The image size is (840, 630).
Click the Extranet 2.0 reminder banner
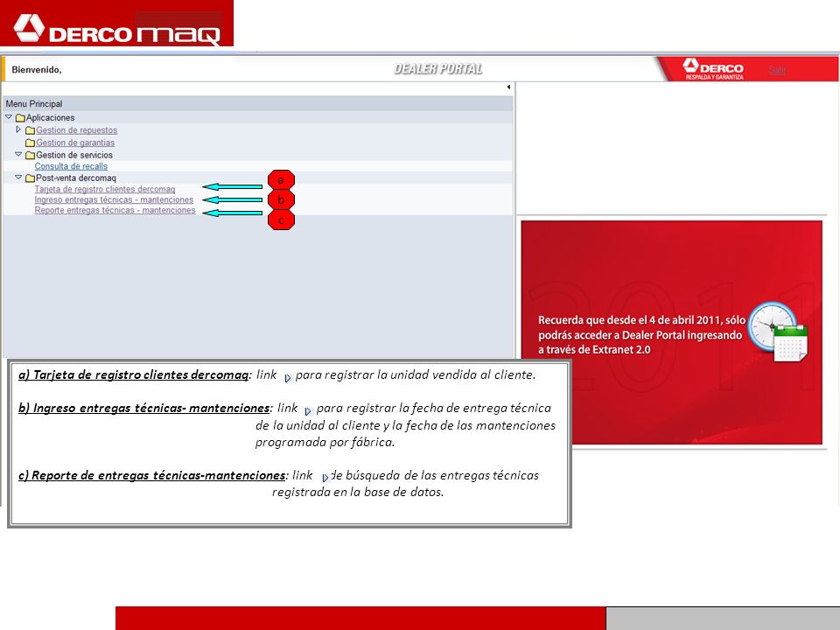[671, 332]
